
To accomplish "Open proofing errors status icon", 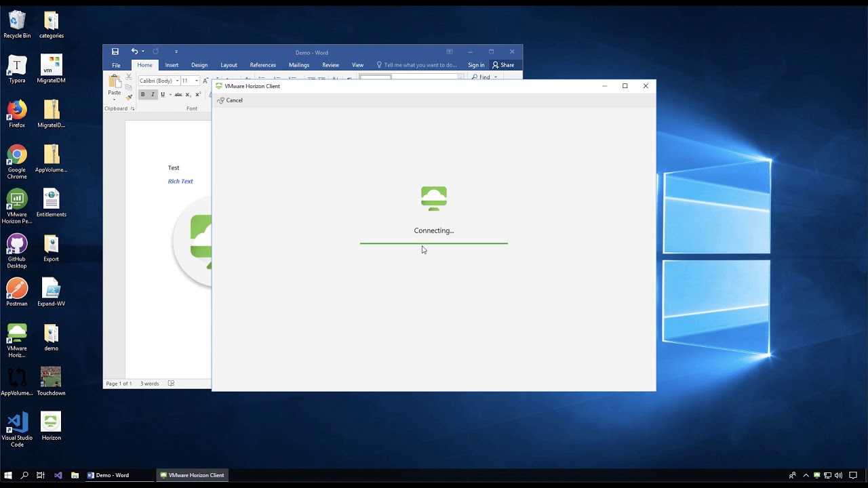I will point(171,384).
